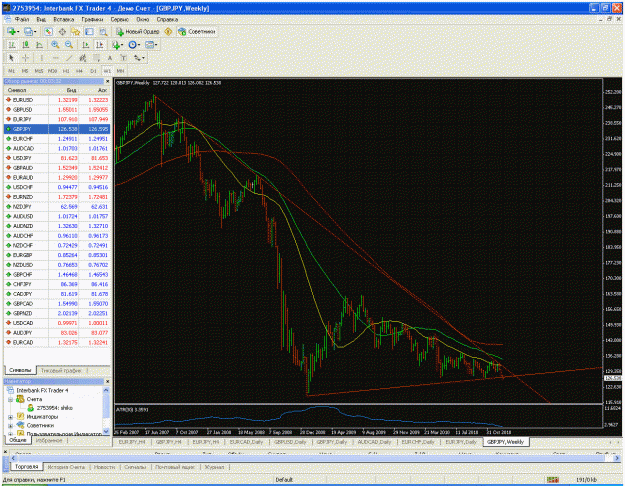Select the trendline drawing tool
This screenshot has width=625, height=486.
[69, 58]
